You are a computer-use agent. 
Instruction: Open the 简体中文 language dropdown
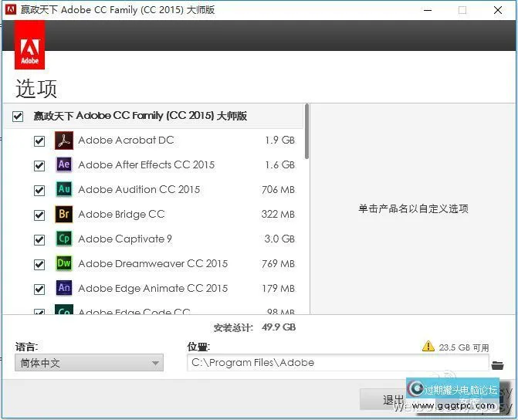coord(90,363)
